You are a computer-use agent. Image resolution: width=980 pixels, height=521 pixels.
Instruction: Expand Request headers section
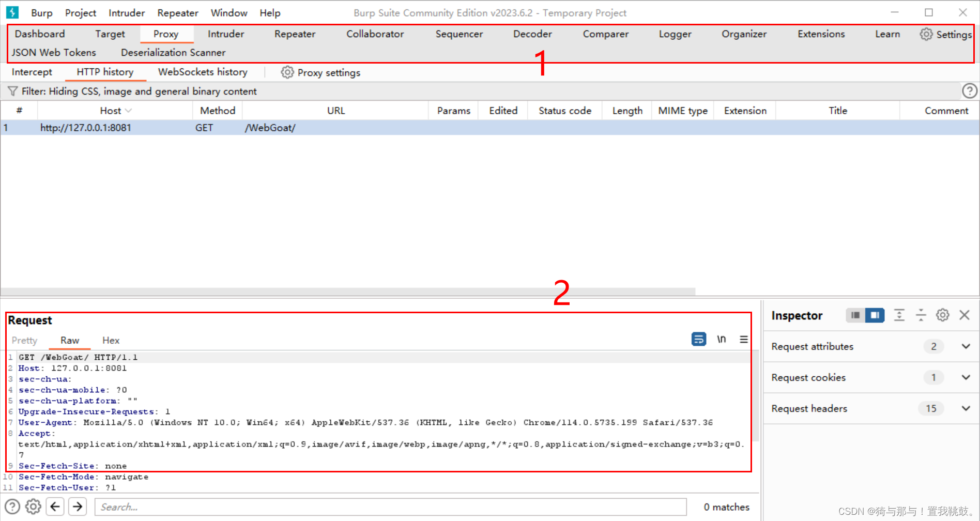(x=966, y=408)
